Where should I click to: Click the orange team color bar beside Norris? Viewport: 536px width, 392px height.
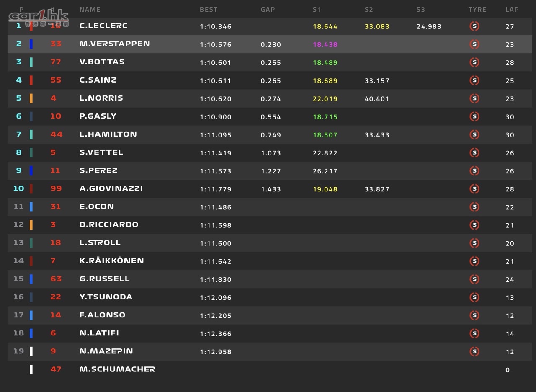tap(31, 98)
